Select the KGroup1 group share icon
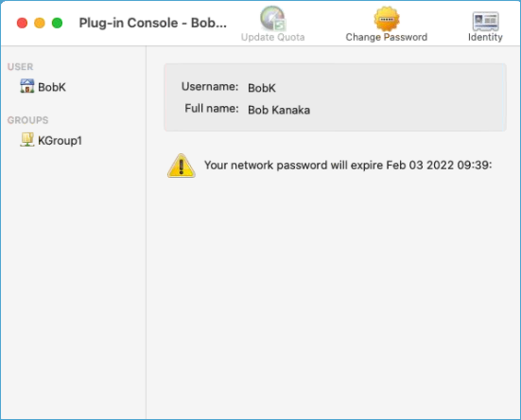The height and width of the screenshot is (420, 521). tap(26, 140)
